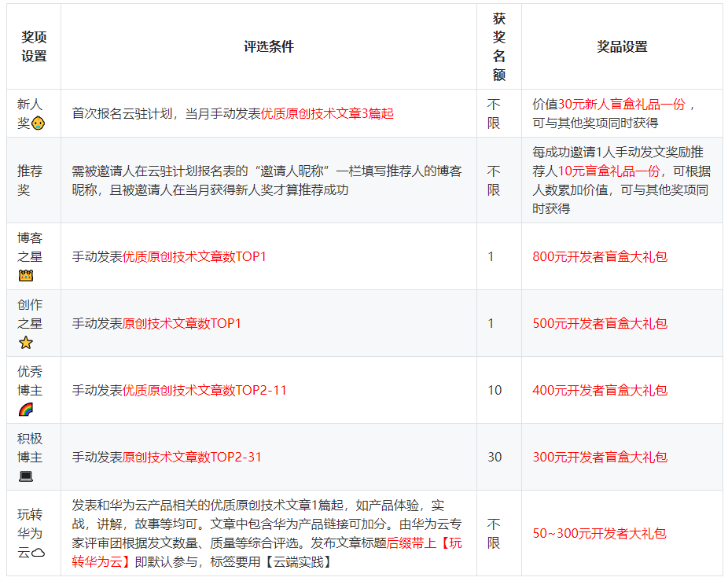728x581 pixels.
Task: Click the cloud emoji after 玩转华为云
Action: 38,553
